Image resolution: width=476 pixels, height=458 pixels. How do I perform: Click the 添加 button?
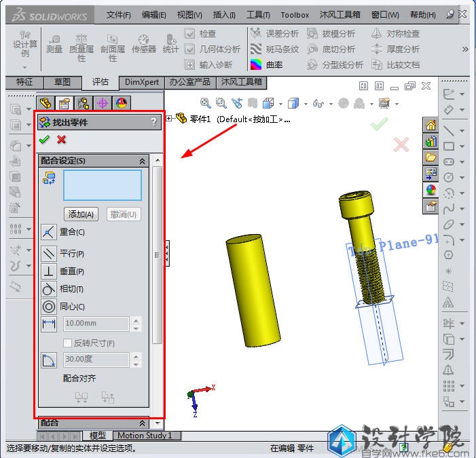[x=81, y=214]
